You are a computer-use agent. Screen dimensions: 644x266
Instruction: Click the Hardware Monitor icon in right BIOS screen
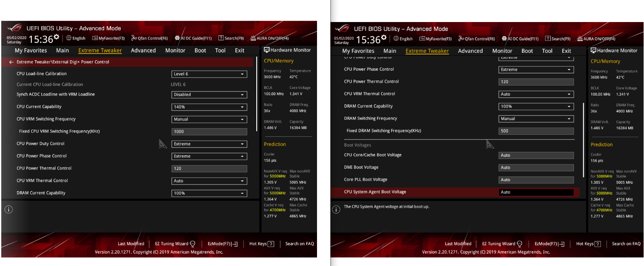(594, 50)
